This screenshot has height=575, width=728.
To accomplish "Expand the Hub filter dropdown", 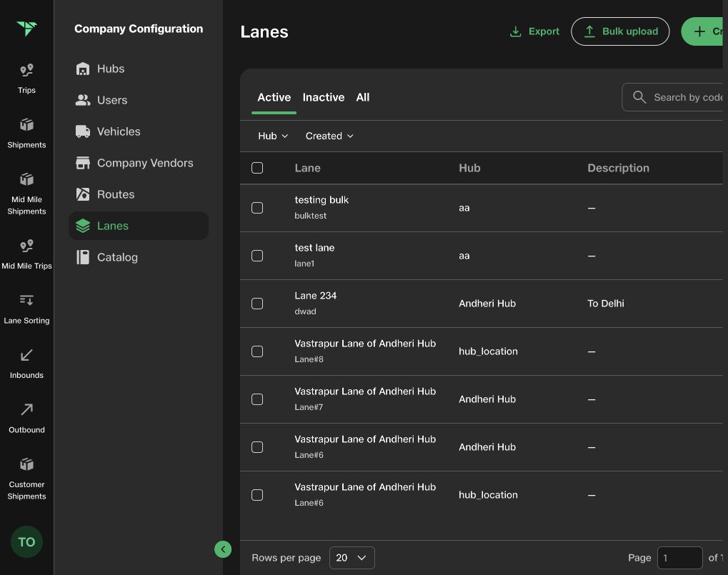I will [x=273, y=136].
